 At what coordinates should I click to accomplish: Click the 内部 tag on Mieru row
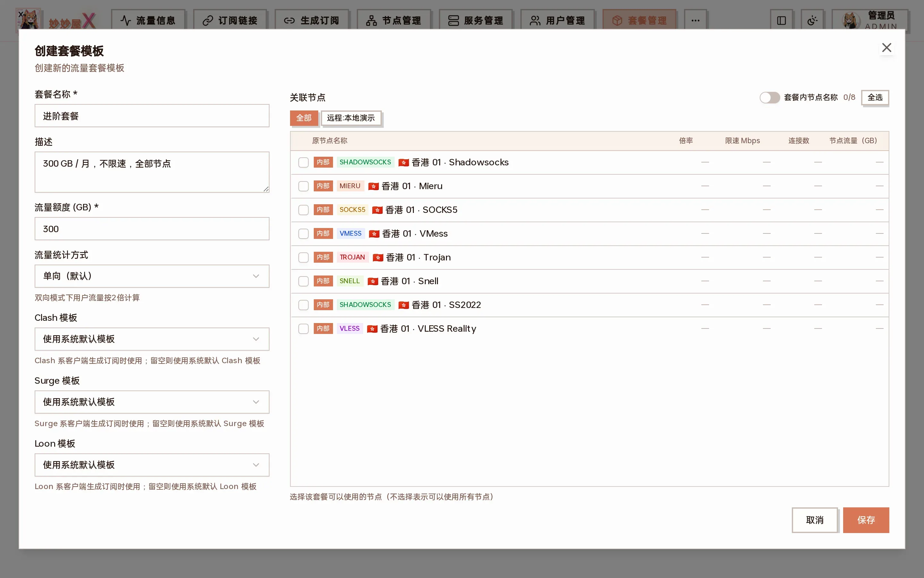pyautogui.click(x=323, y=186)
